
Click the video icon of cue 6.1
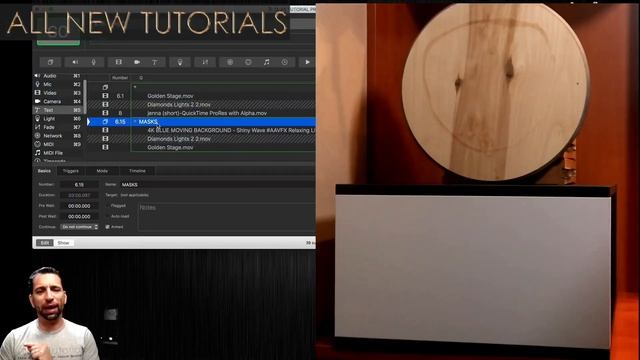tap(105, 96)
